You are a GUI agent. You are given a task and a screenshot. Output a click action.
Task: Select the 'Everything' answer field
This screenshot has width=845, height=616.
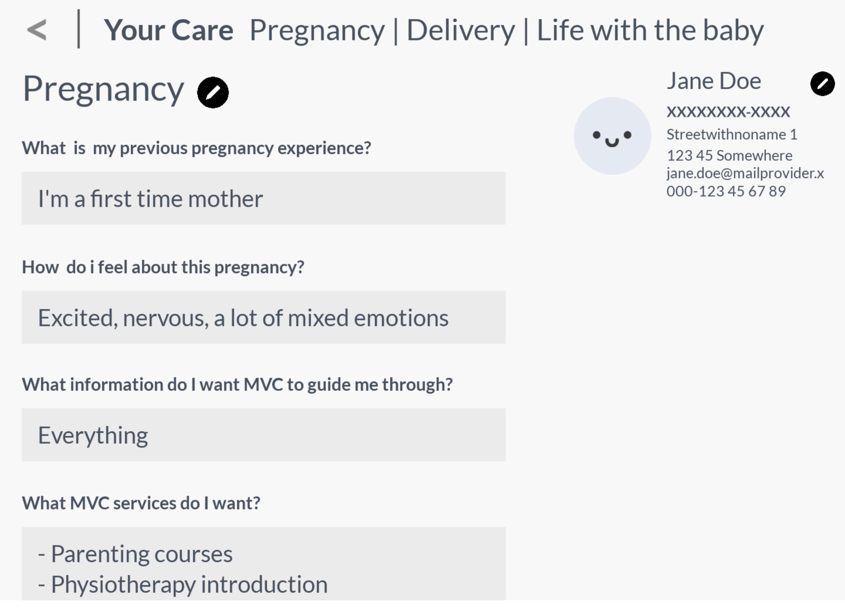coord(264,435)
